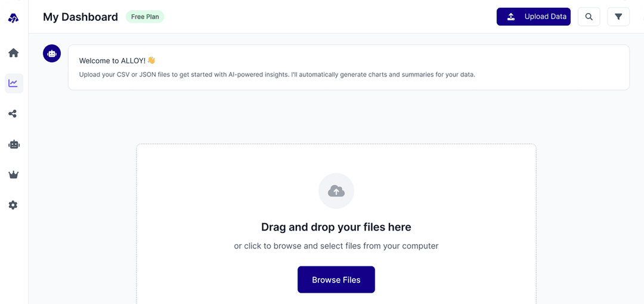Click the ALLOY logo in the sidebar
Image resolution: width=644 pixels, height=304 pixels.
pyautogui.click(x=14, y=18)
